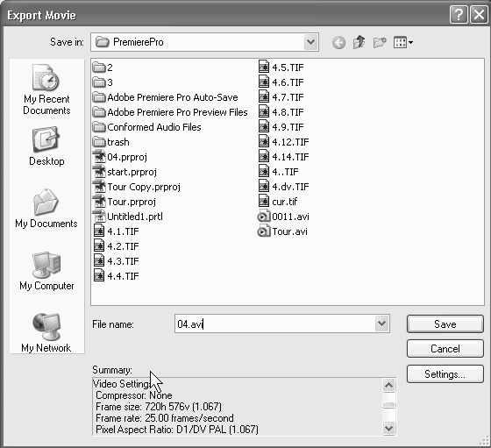Open My Documents shortcut
Image resolution: width=491 pixels, height=448 pixels.
tap(46, 208)
